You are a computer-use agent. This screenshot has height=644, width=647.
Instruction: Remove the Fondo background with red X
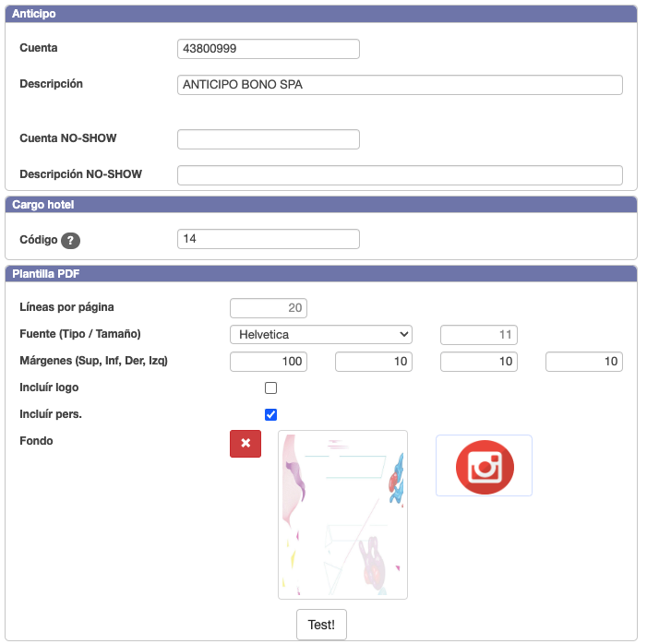[246, 444]
